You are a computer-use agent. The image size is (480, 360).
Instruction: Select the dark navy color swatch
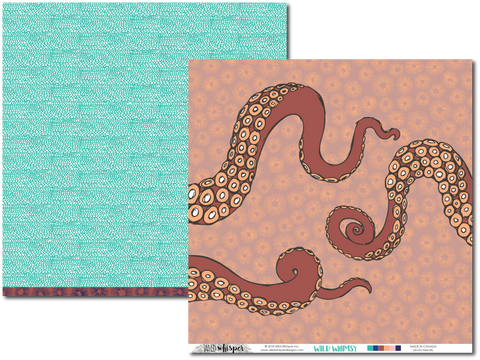pyautogui.click(x=398, y=348)
